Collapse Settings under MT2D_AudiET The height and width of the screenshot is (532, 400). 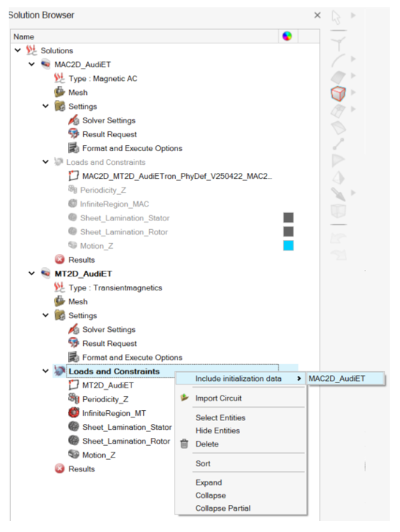point(45,315)
